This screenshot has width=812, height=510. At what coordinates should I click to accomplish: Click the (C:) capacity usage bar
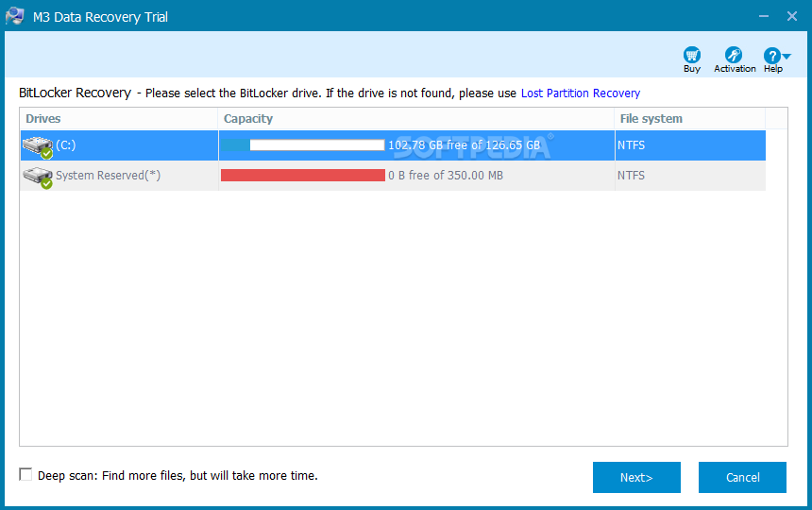[302, 145]
